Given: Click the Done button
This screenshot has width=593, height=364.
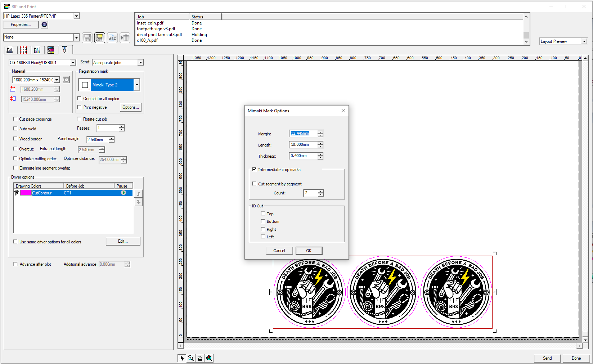Looking at the screenshot, I should click(x=576, y=358).
